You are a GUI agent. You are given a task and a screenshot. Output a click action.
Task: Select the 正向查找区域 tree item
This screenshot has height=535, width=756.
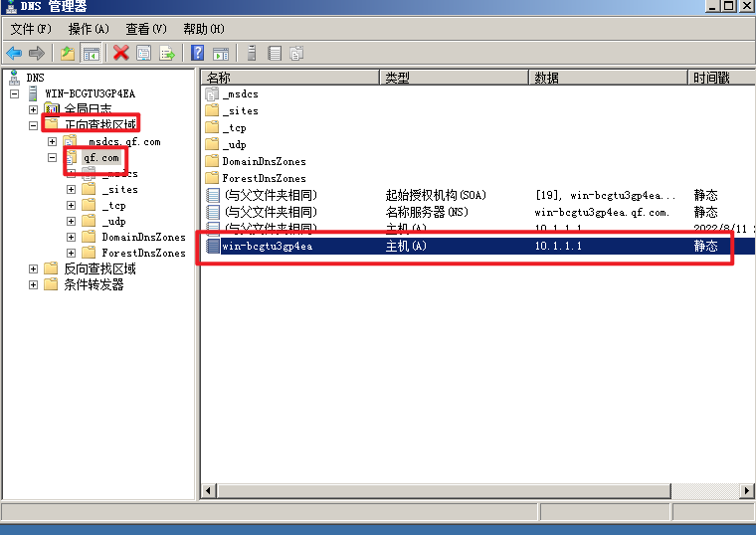pos(100,125)
